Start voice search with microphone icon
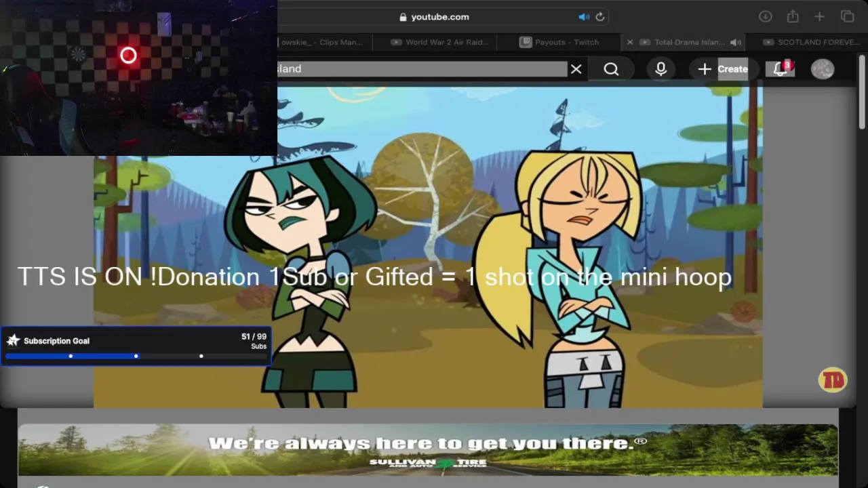The width and height of the screenshot is (868, 488). point(660,68)
